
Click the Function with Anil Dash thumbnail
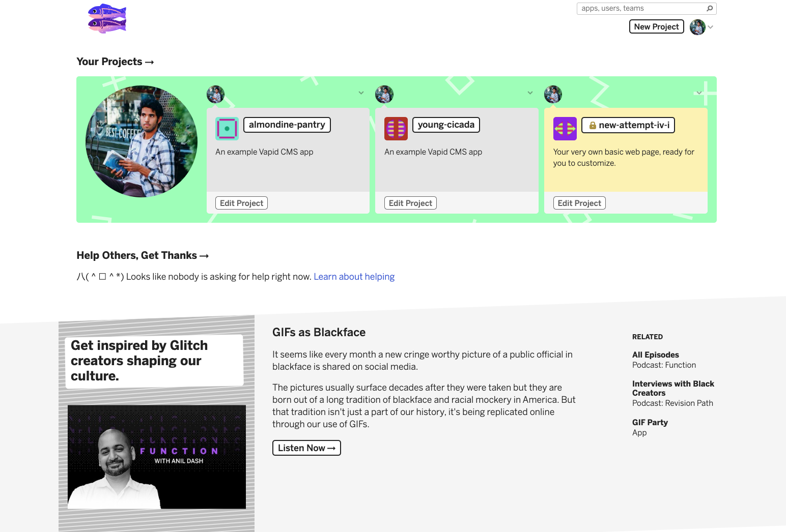157,457
